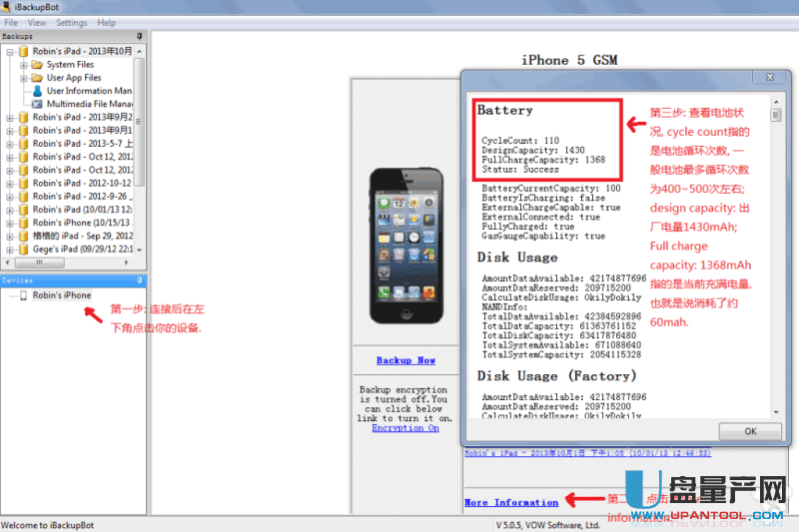Click the Backup Now link

click(405, 360)
